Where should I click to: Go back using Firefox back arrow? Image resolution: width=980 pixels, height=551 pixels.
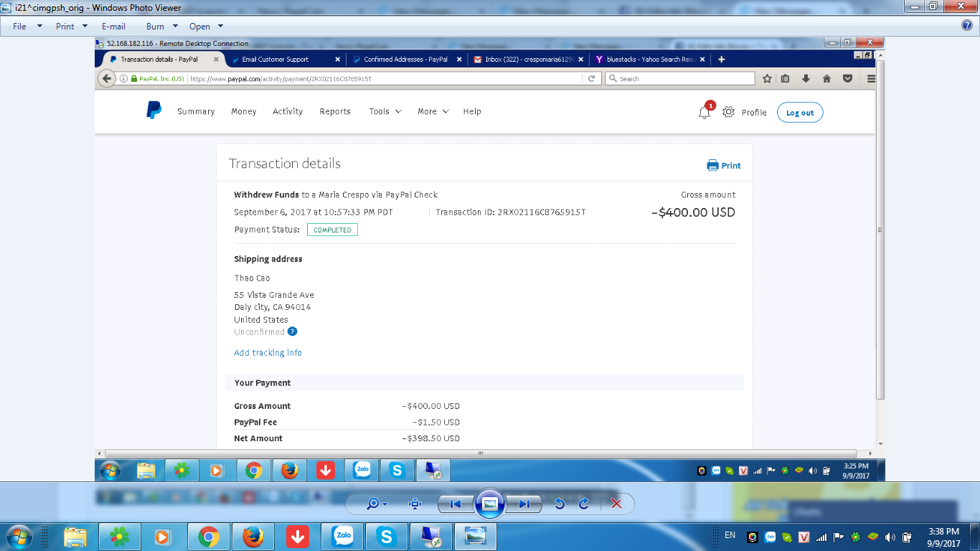(107, 78)
